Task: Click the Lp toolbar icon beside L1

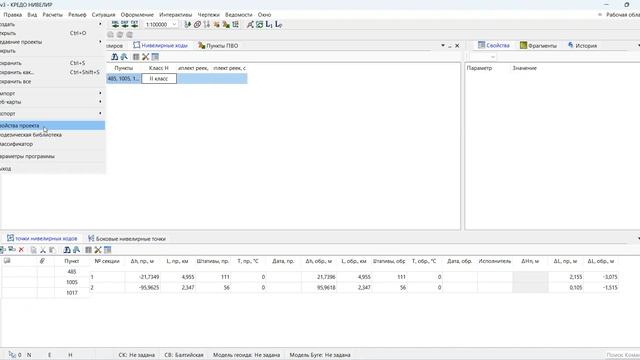Action: [x=278, y=24]
